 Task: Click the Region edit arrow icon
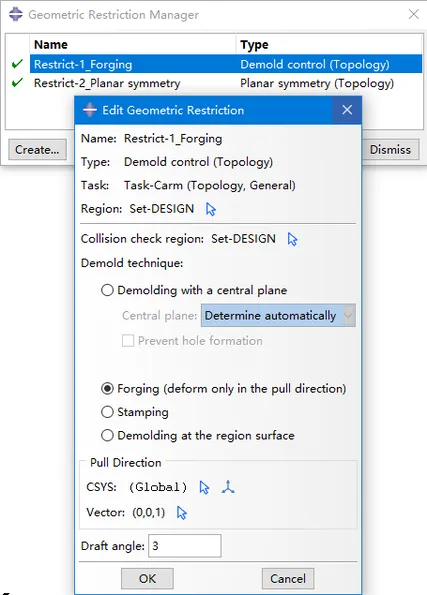[211, 209]
